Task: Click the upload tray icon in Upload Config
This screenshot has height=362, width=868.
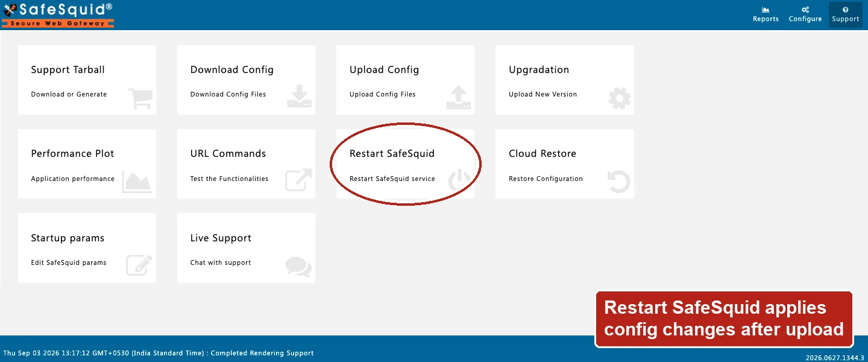Action: click(459, 97)
